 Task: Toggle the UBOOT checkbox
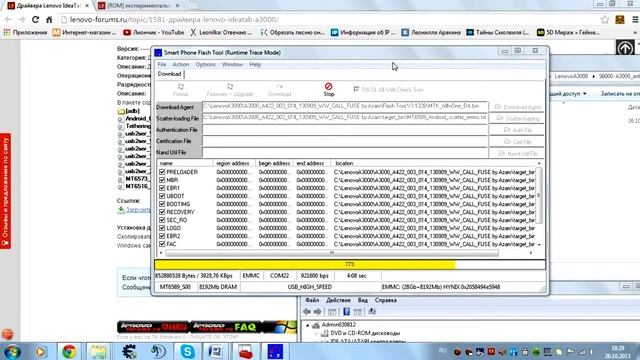coord(162,196)
